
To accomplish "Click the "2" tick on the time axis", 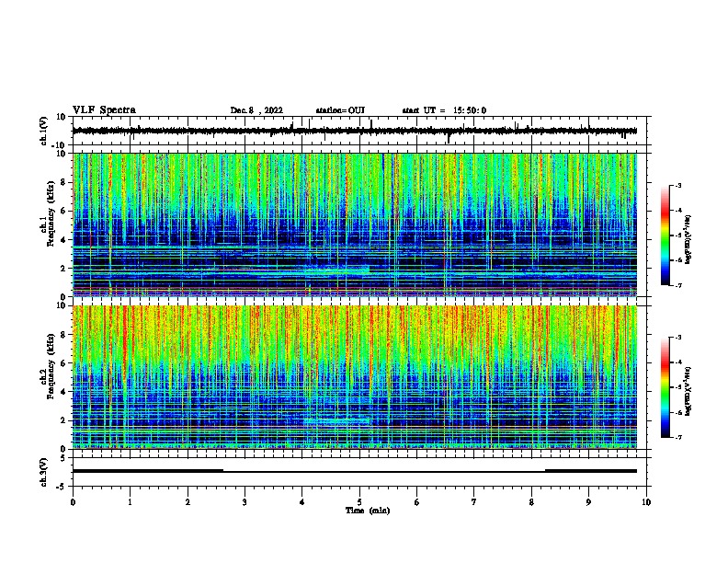I will (x=188, y=502).
